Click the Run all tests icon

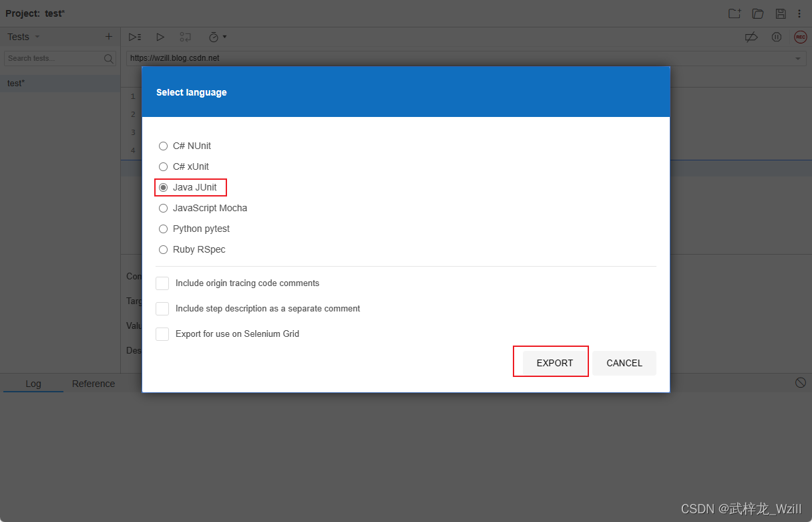pos(135,37)
